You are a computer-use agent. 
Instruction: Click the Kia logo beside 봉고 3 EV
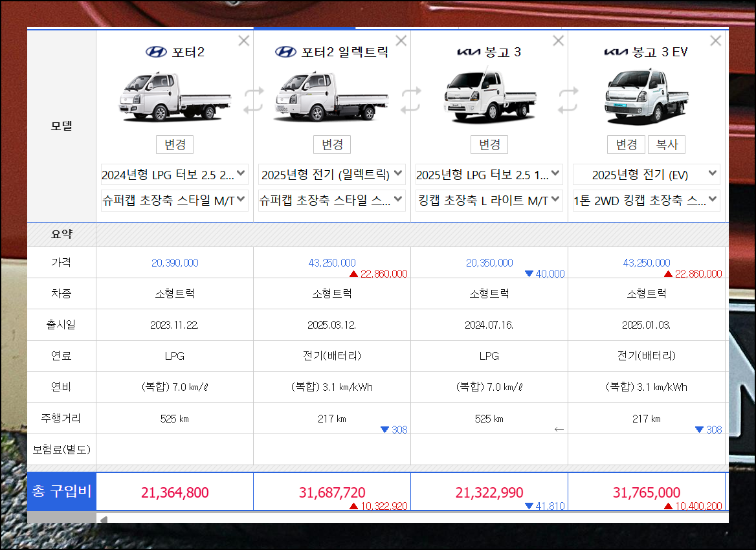[616, 52]
